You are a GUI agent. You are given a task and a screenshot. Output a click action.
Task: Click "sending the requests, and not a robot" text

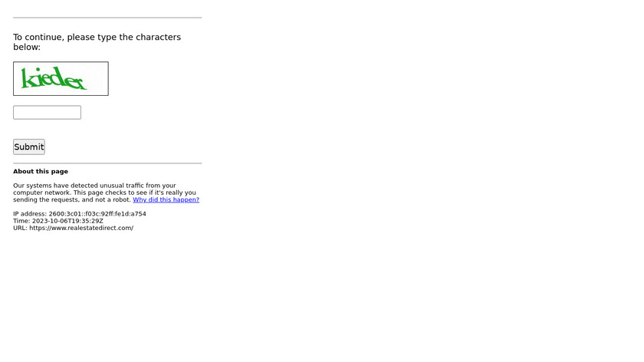coord(71,199)
